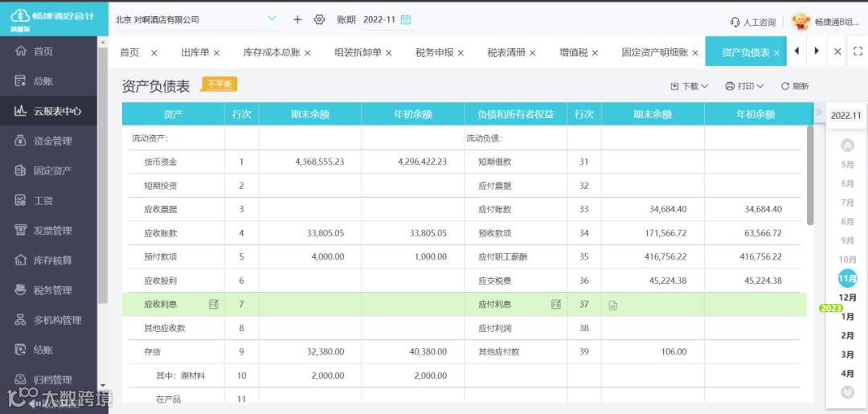Expand the company selector dropdown
Screen dimensions: 868x414
[272, 18]
